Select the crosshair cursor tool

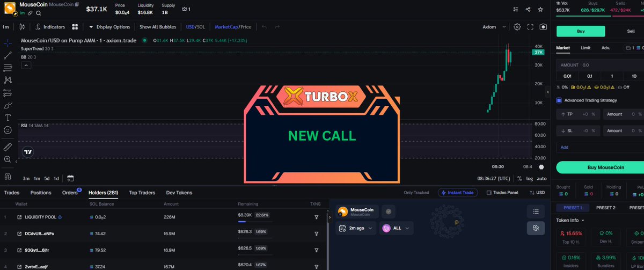pyautogui.click(x=8, y=43)
